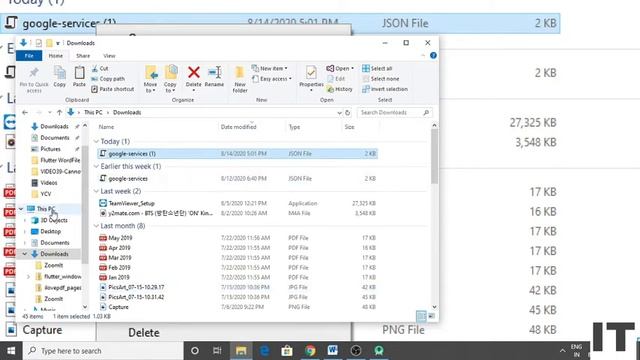Click This PC in address breadcrumb
This screenshot has width=640, height=360.
[93, 112]
